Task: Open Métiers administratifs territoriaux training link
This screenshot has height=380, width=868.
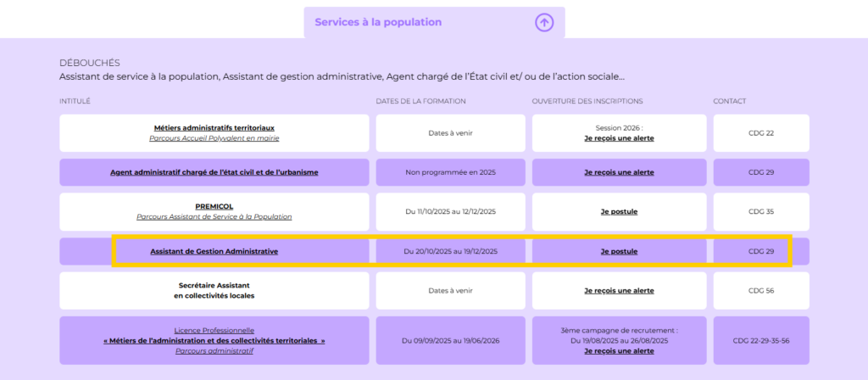Action: click(214, 127)
